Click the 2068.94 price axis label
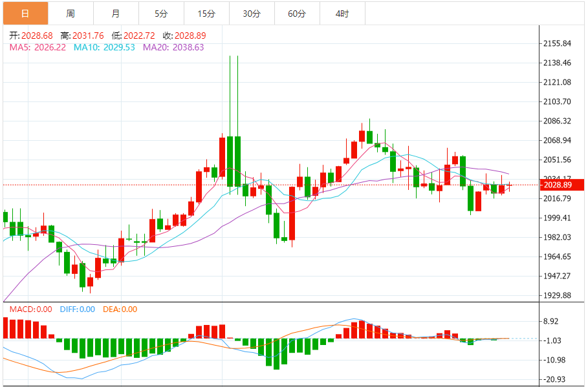The width and height of the screenshot is (588, 387). tap(557, 140)
